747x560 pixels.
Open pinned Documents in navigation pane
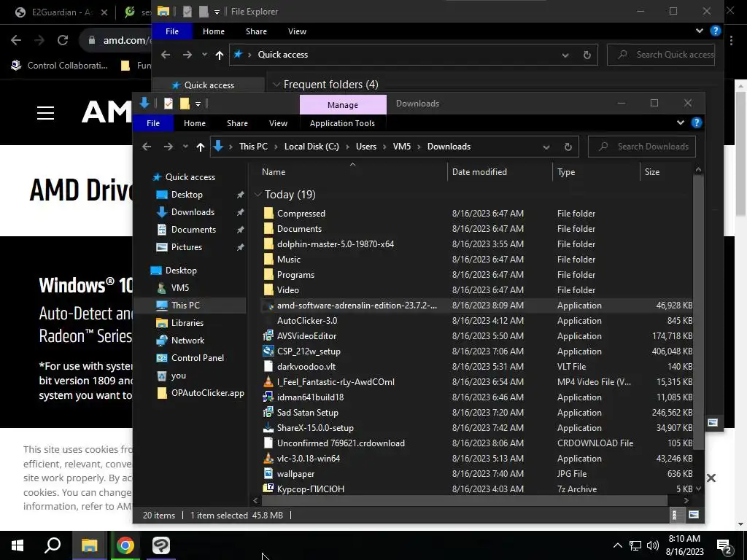pyautogui.click(x=193, y=230)
